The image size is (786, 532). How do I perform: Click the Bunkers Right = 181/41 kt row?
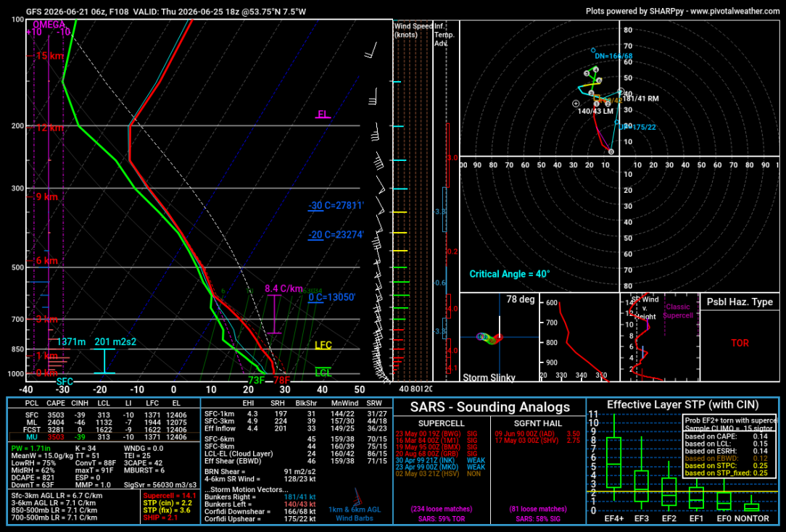260,497
